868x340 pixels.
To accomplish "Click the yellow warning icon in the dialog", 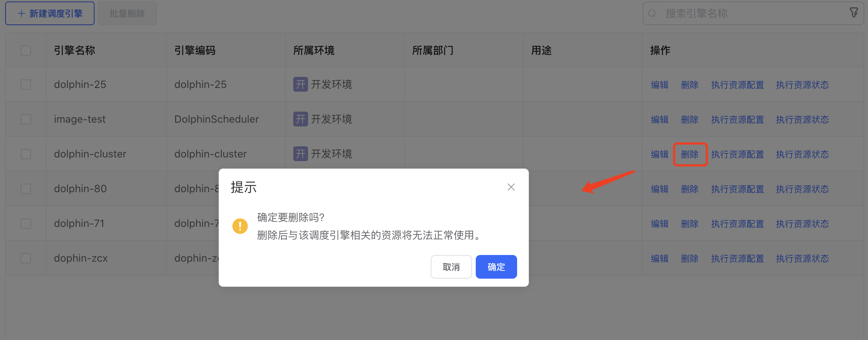I will pos(240,226).
